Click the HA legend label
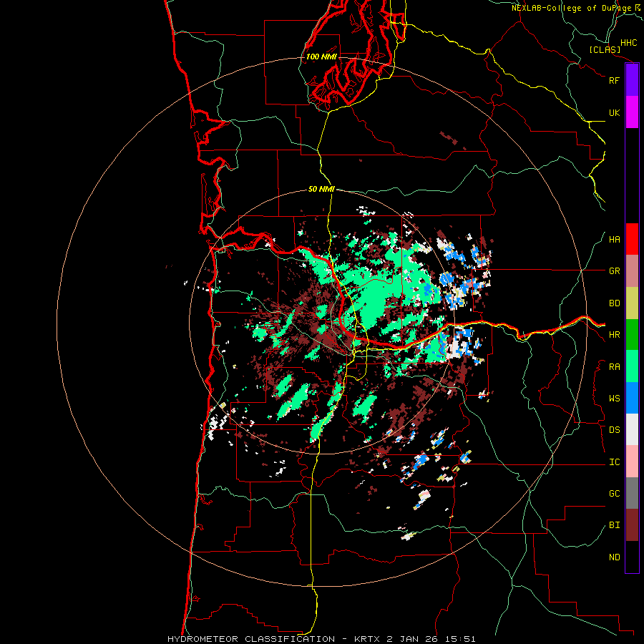The width and height of the screenshot is (644, 644). pos(614,239)
